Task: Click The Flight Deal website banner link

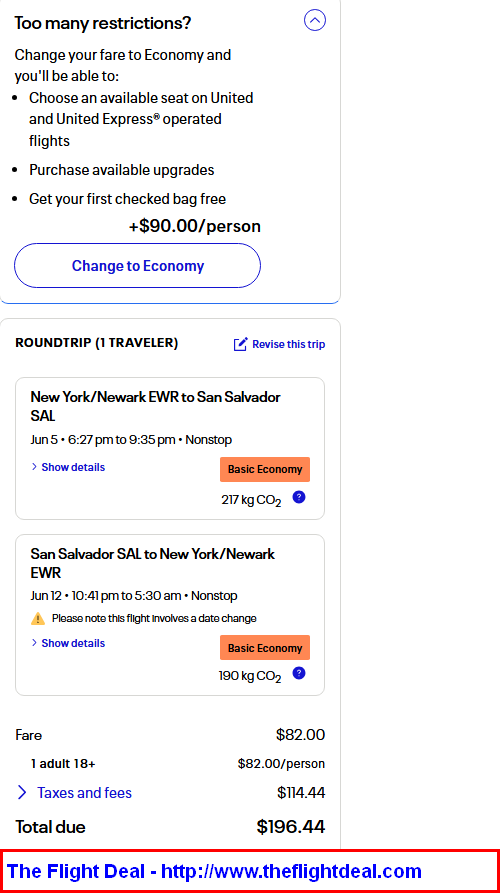Action: pos(214,871)
